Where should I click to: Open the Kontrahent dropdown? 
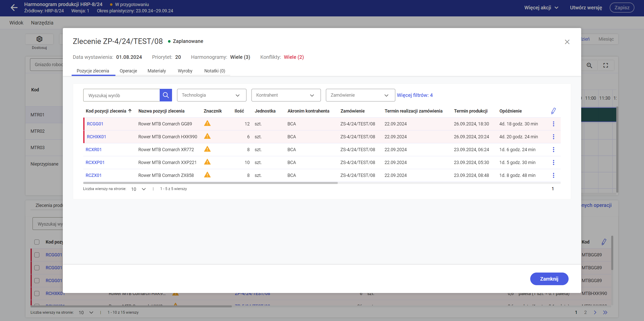tap(286, 95)
